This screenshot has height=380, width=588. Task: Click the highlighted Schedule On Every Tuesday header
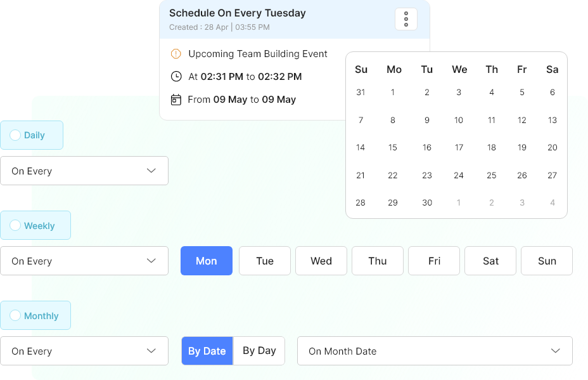pyautogui.click(x=236, y=13)
